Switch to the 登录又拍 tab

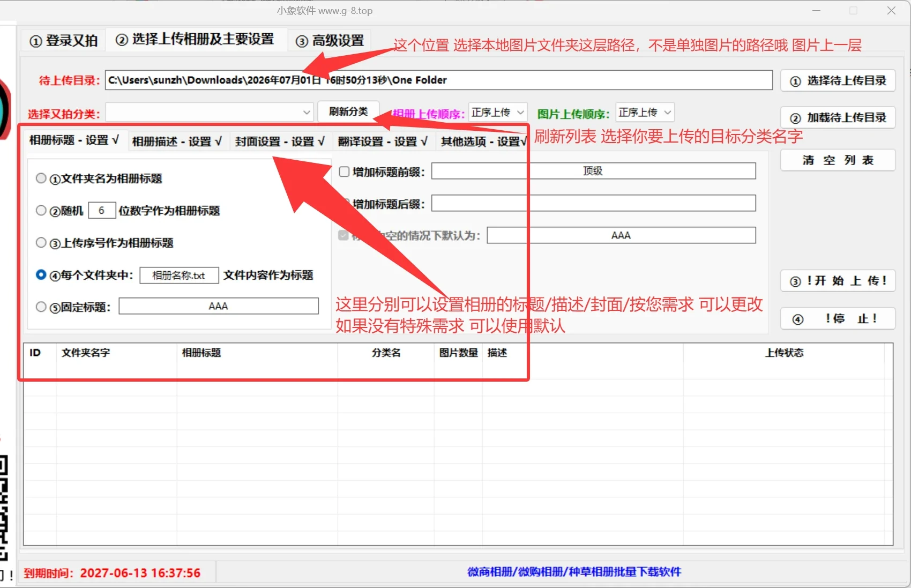tap(63, 41)
